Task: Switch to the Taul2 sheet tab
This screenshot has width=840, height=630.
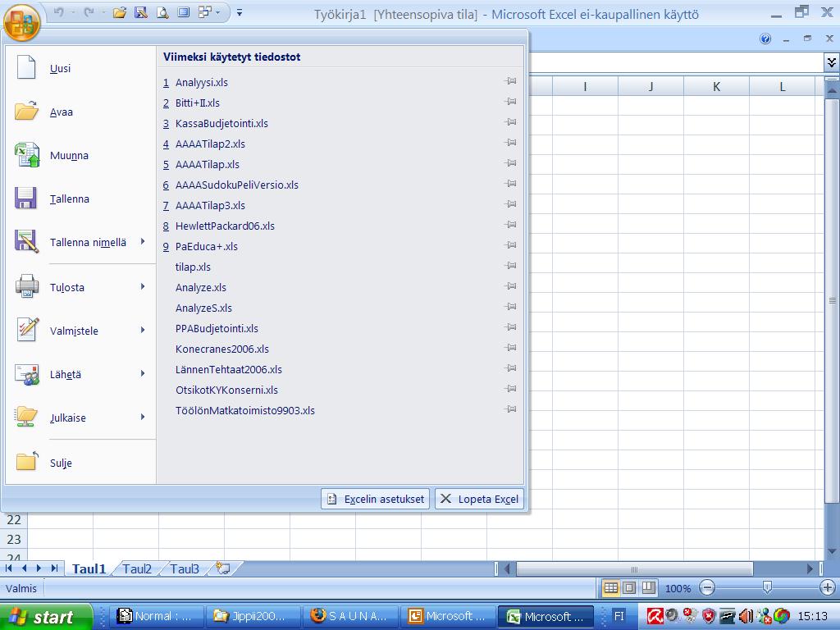Action: (137, 568)
